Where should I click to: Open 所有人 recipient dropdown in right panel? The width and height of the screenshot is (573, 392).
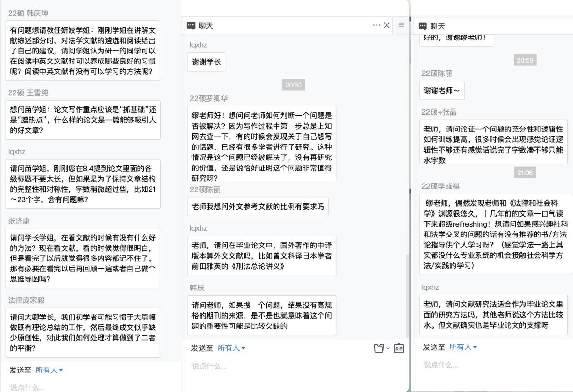click(462, 347)
